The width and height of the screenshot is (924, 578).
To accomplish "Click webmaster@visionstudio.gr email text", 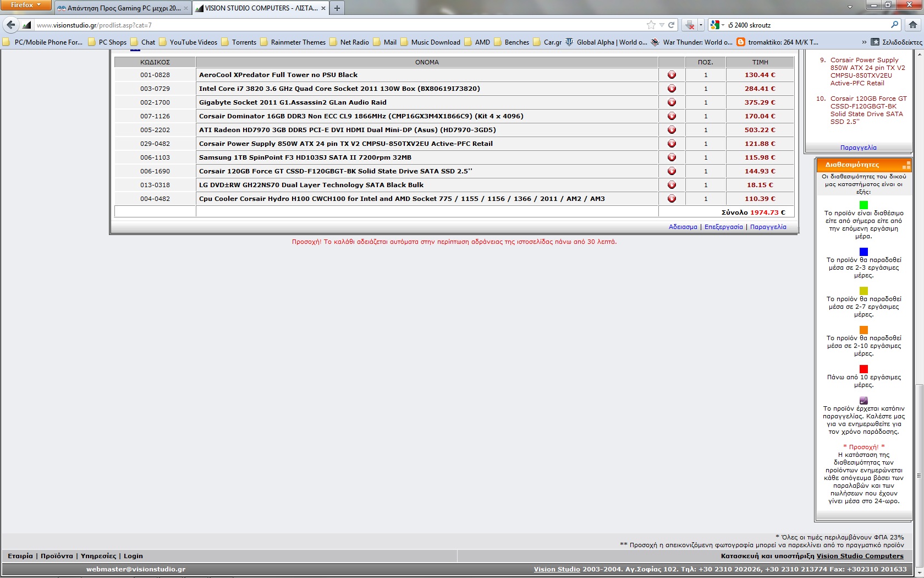I will 136,569.
